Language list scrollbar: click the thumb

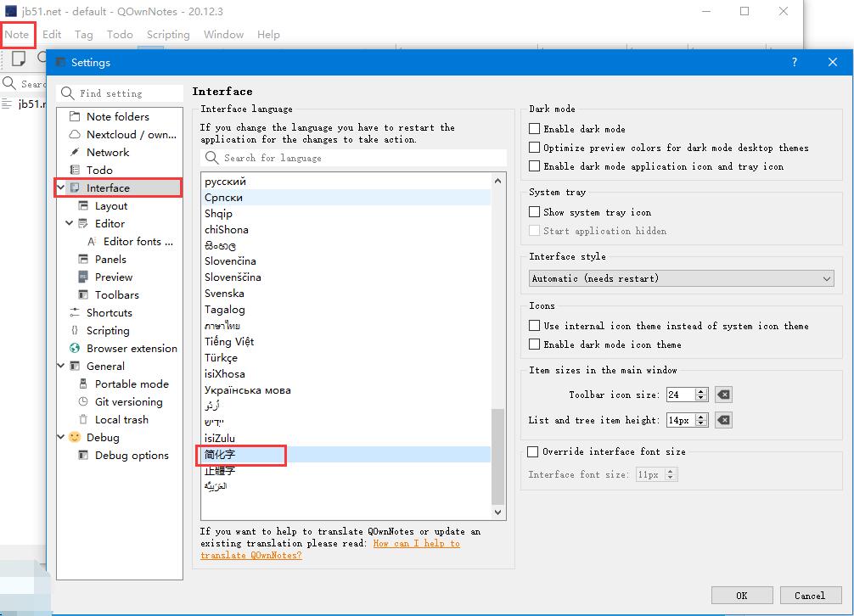pyautogui.click(x=497, y=457)
